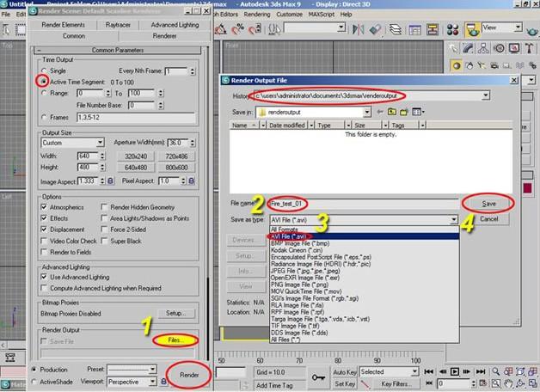Click the Files... button
Screen dimensions: 540x392
175,340
